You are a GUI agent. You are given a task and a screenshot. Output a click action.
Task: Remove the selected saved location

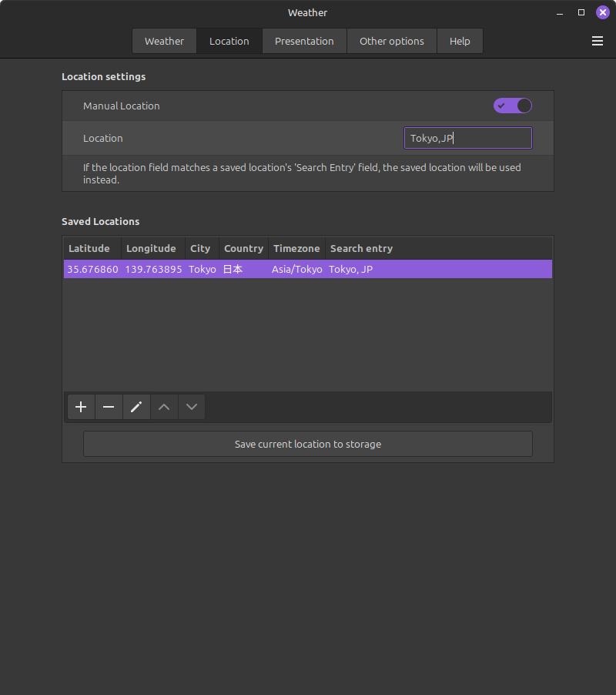pos(109,407)
